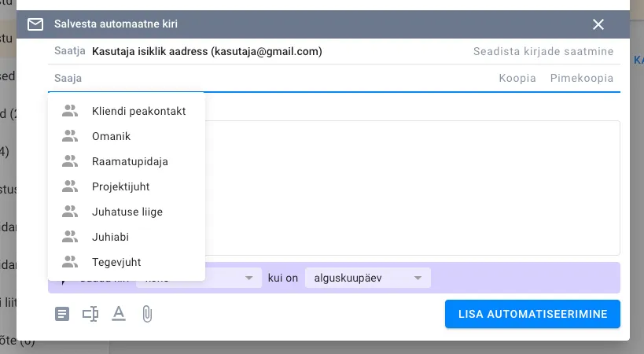Pick Juhatuse liige from the list
This screenshot has height=354, width=644.
127,212
